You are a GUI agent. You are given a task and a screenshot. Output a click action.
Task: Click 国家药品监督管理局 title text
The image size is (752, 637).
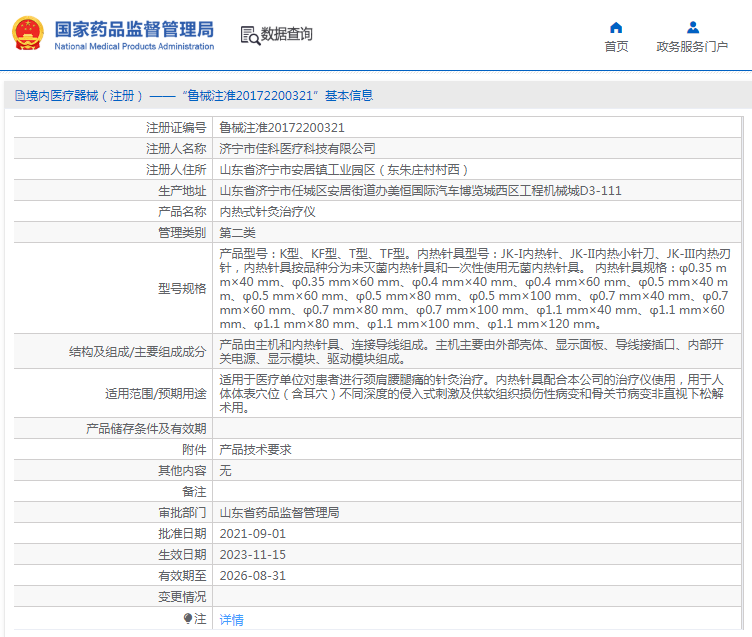134,29
